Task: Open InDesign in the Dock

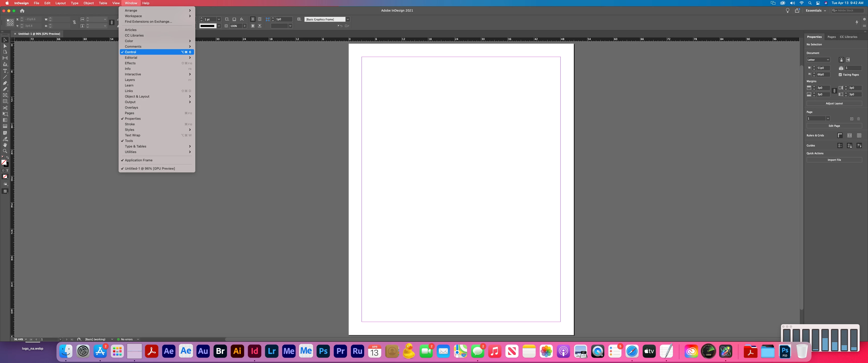Action: [x=254, y=351]
